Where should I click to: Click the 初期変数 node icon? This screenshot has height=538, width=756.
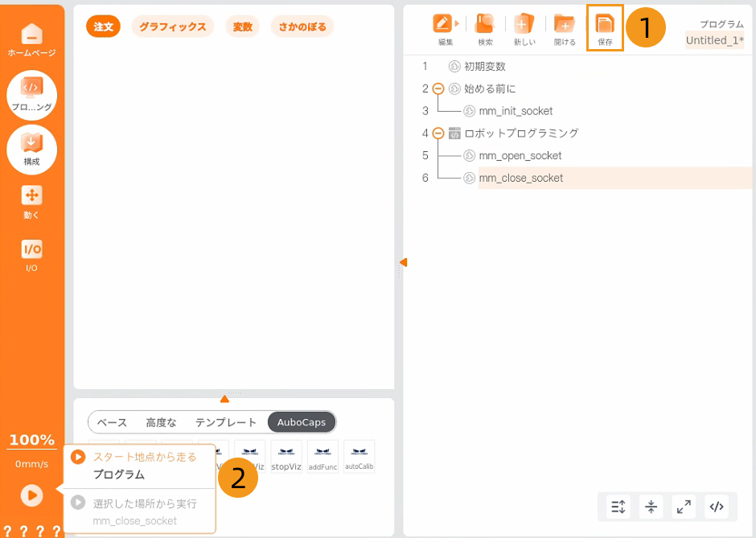coord(454,67)
